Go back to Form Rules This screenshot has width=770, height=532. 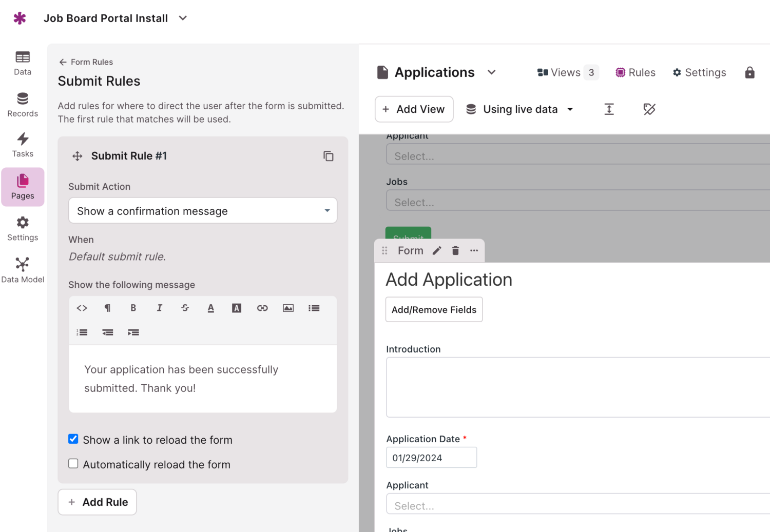(x=86, y=62)
